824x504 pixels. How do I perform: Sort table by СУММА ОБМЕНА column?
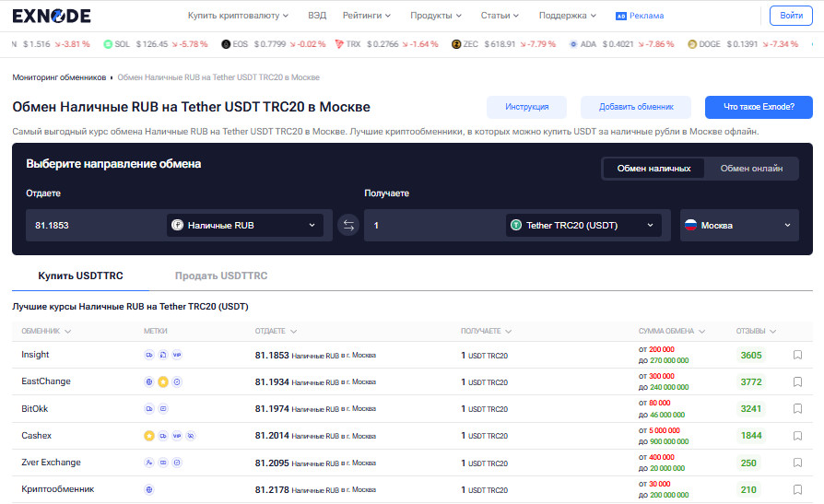(672, 332)
